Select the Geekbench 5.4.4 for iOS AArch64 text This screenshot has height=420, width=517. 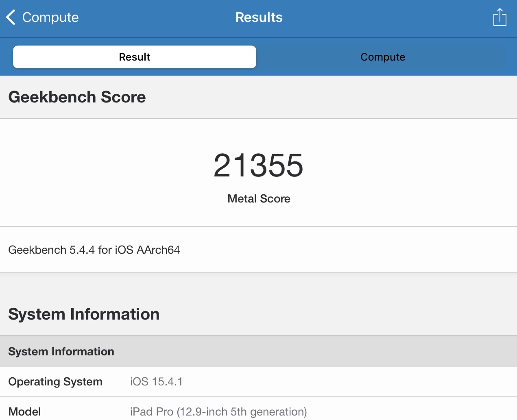point(94,250)
